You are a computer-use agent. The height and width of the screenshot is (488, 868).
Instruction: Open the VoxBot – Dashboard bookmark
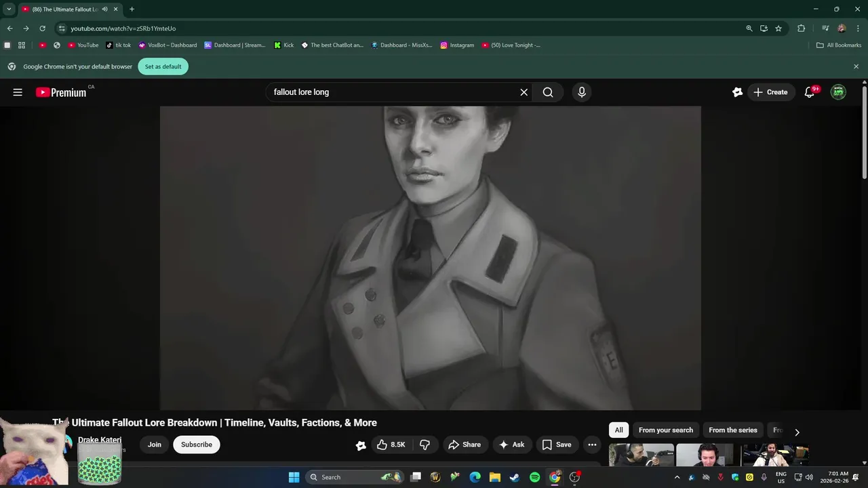(x=167, y=45)
